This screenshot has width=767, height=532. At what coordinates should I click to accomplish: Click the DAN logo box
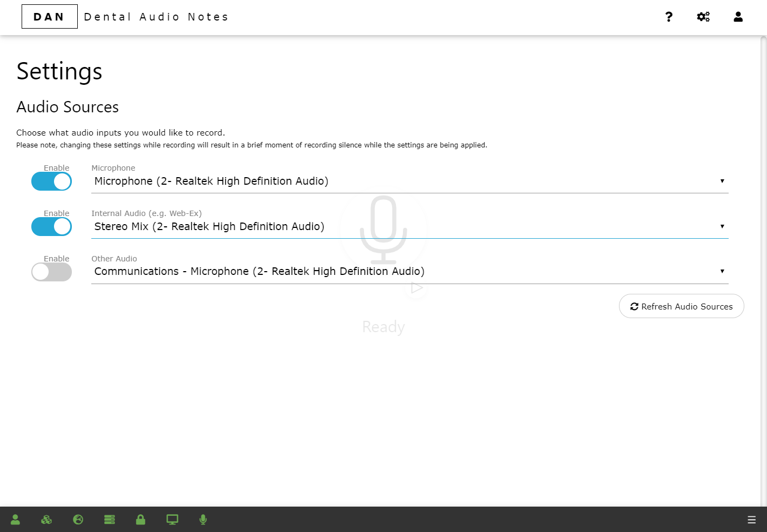pyautogui.click(x=49, y=17)
